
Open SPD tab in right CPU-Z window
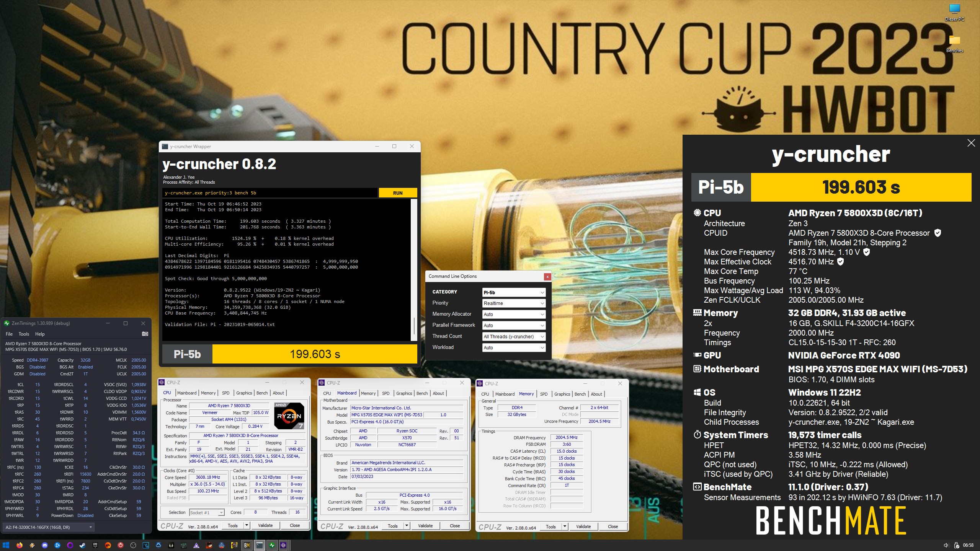point(544,394)
